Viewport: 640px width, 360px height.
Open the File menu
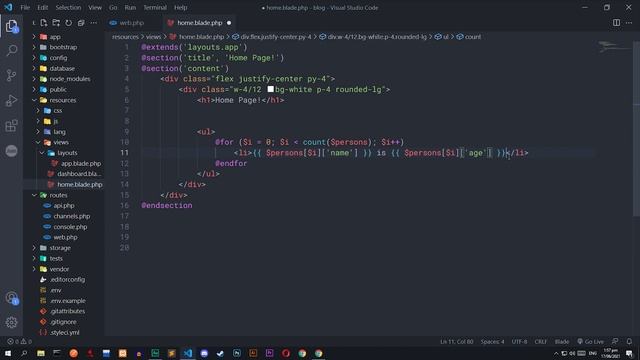pyautogui.click(x=25, y=7)
